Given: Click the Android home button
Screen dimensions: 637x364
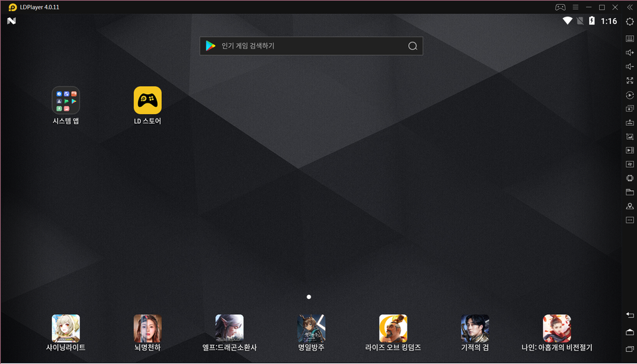Looking at the screenshot, I should (x=630, y=332).
